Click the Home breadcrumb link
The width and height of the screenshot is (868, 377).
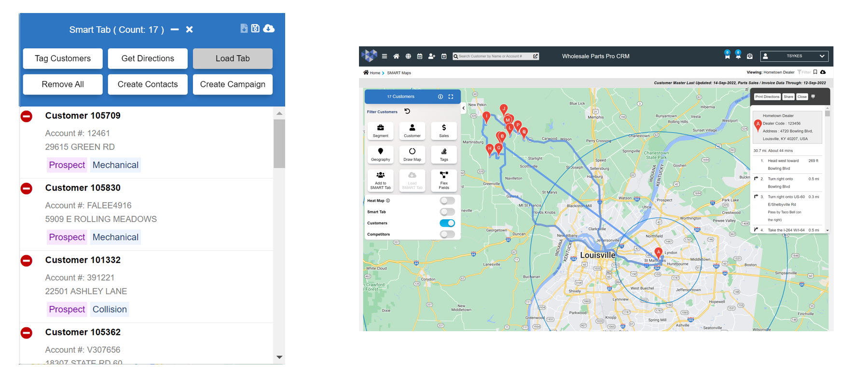375,73
